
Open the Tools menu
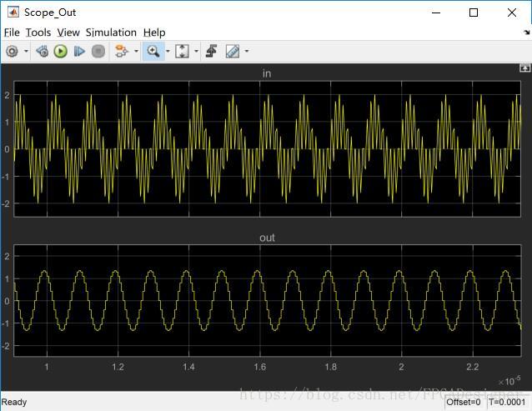[38, 33]
